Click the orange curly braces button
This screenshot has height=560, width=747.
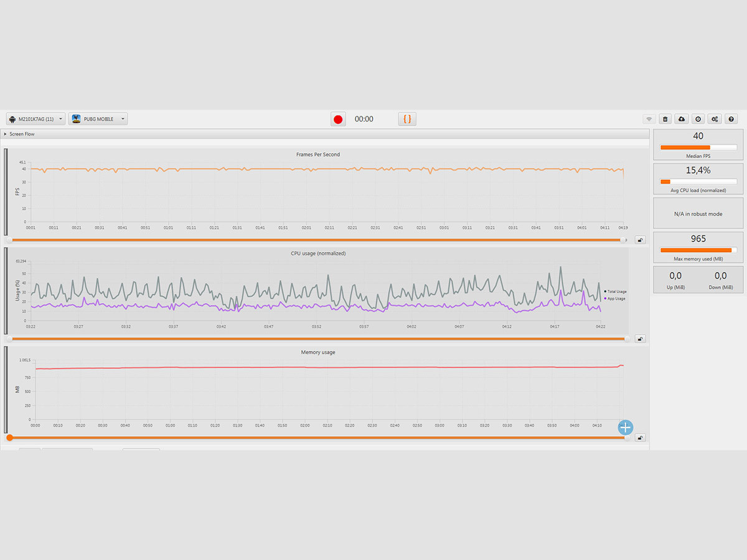coord(407,119)
